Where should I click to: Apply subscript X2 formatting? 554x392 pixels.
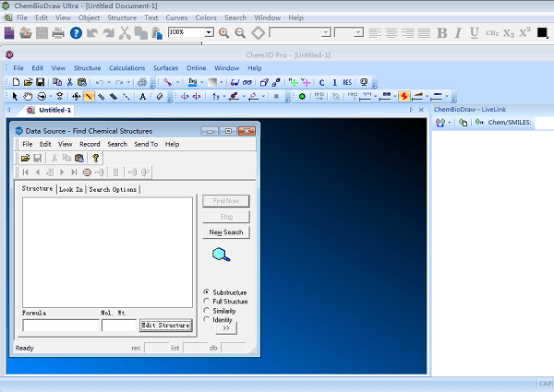coord(509,33)
